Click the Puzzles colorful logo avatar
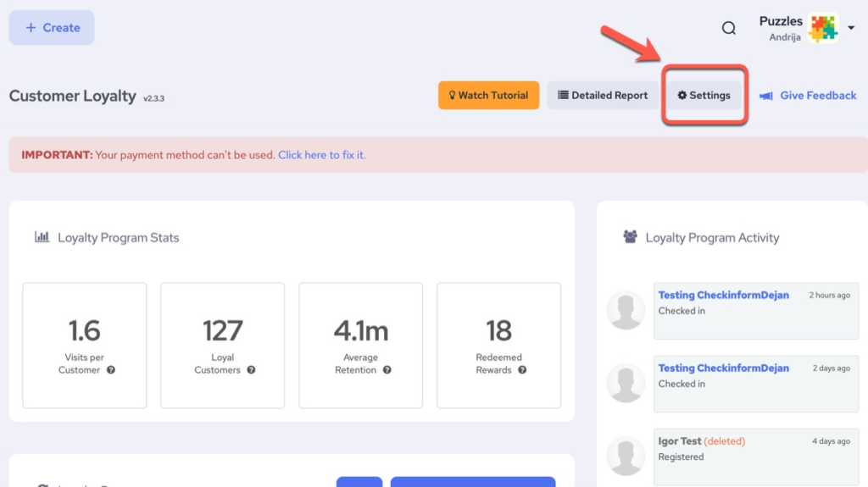The height and width of the screenshot is (487, 868). coord(823,28)
